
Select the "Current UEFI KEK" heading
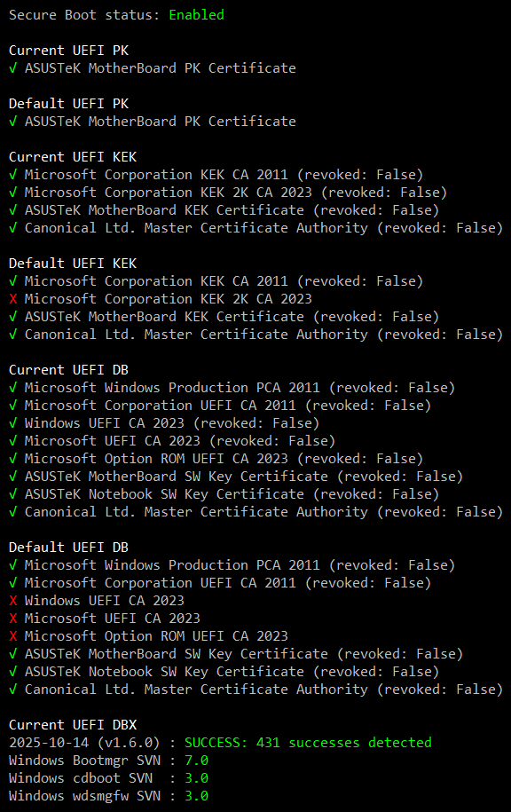73,157
